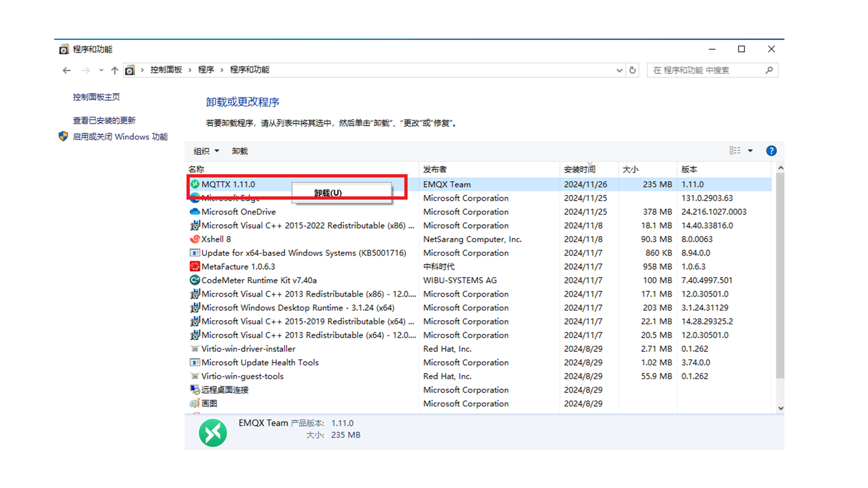Sort by the 名称 column header
The width and height of the screenshot is (868, 488).
pyautogui.click(x=302, y=169)
